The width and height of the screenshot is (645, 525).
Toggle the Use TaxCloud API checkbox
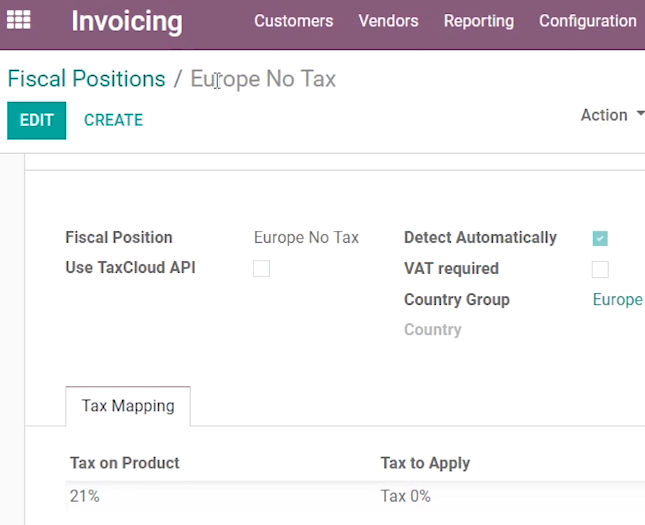tap(261, 268)
